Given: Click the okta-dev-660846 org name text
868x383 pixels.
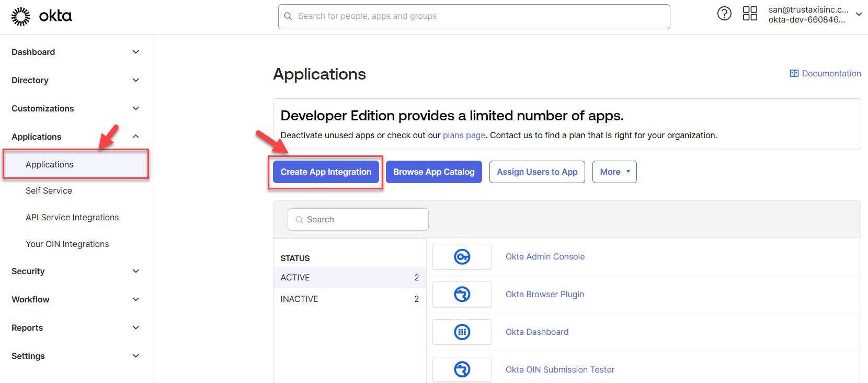Looking at the screenshot, I should tap(807, 20).
